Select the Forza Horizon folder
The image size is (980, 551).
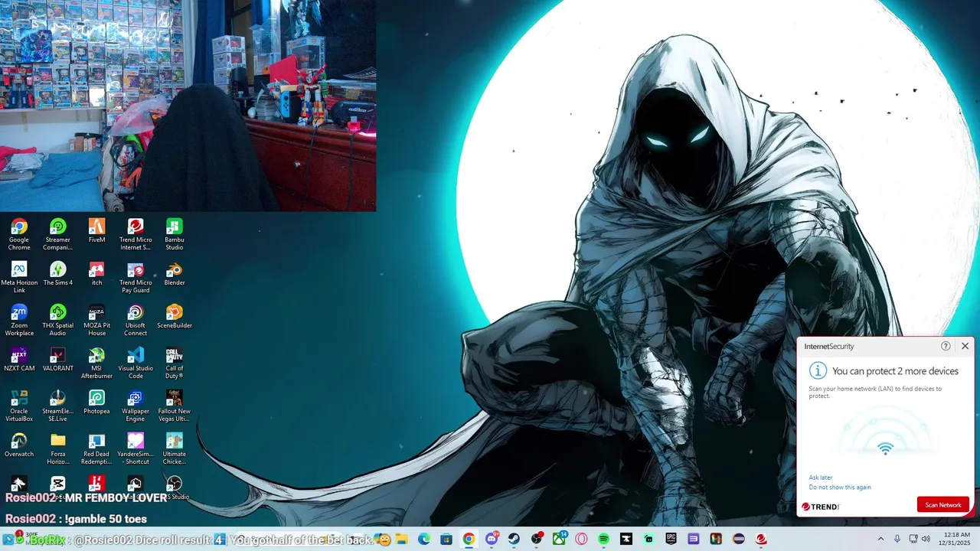click(58, 448)
